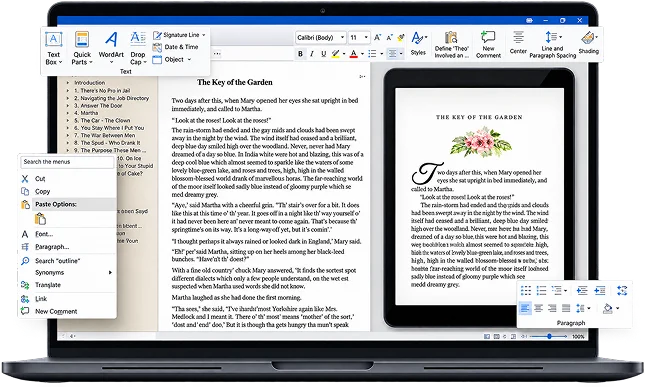
Task: Decrease font size with the shrink-font icon
Action: [389, 37]
